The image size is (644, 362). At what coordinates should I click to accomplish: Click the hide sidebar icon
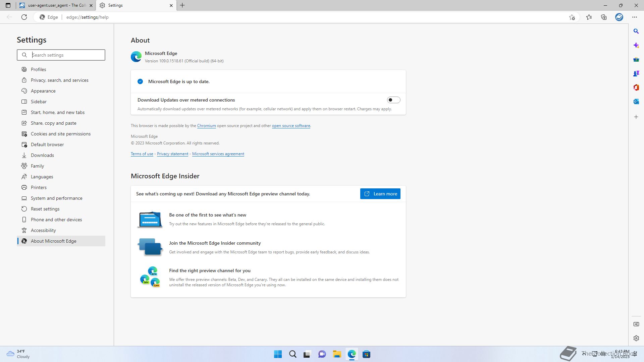point(636,324)
